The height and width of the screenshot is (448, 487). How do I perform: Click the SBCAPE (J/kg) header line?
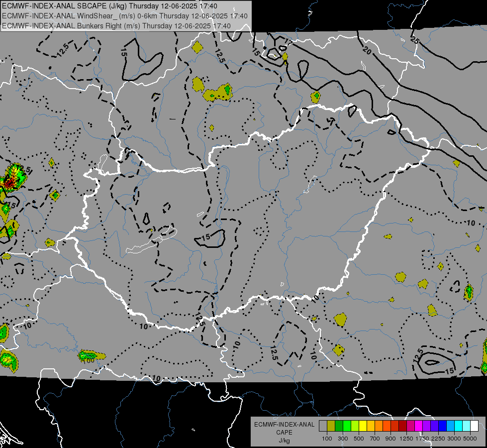(109, 6)
